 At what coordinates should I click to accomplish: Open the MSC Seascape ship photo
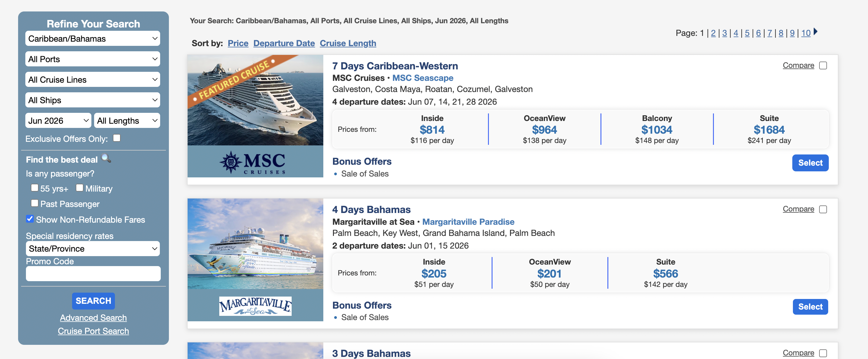(255, 100)
